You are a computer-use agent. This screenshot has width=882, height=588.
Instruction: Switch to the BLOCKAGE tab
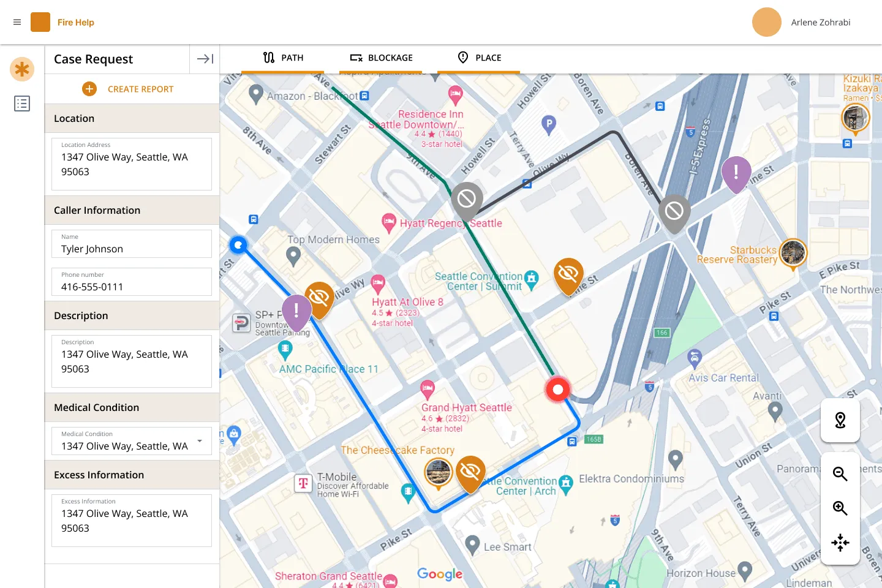tap(381, 58)
